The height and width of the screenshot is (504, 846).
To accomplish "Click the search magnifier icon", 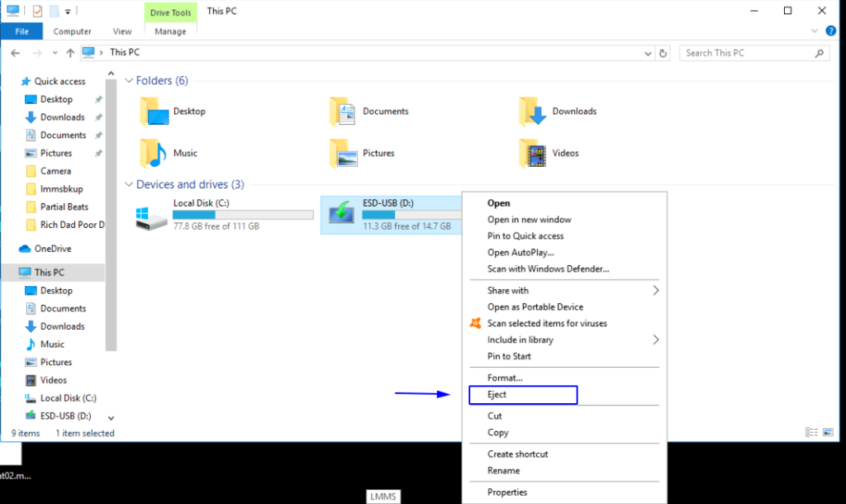I will (819, 53).
